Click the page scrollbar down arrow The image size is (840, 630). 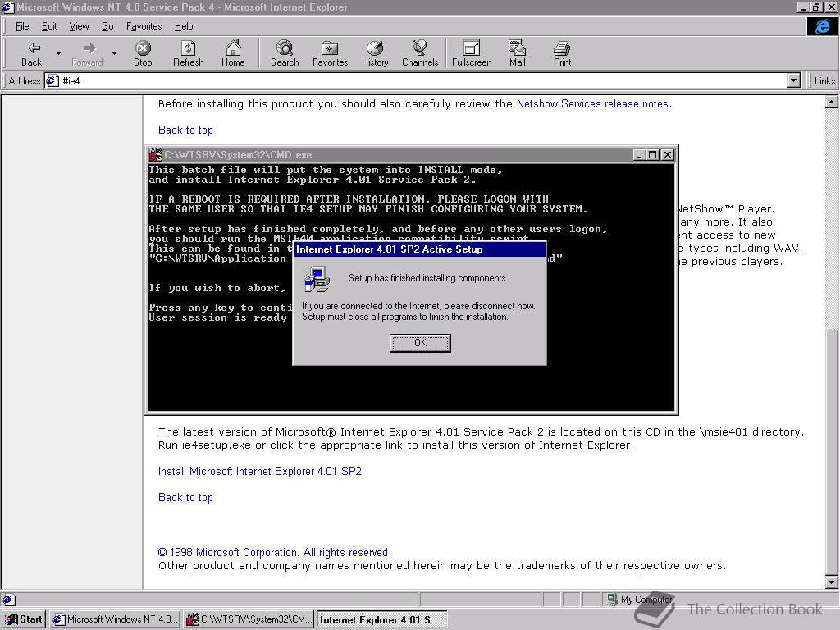tap(832, 582)
